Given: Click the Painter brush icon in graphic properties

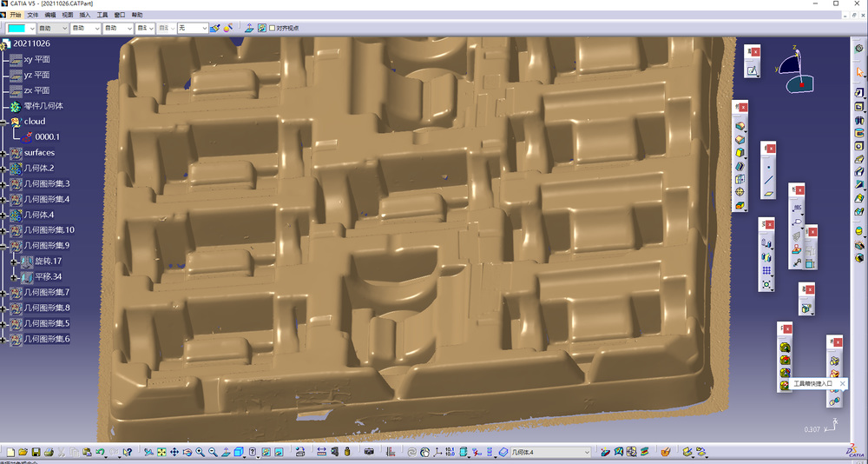Looking at the screenshot, I should pyautogui.click(x=215, y=28).
